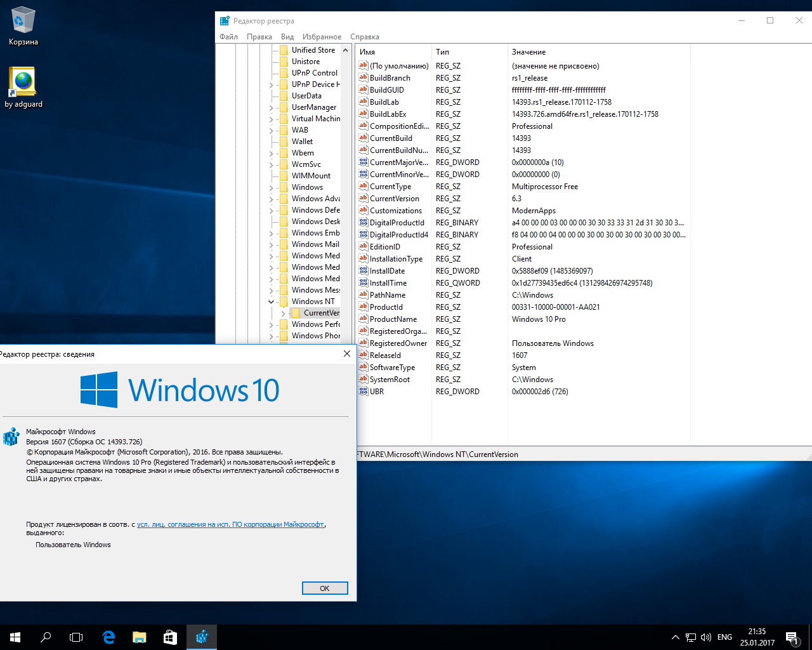Collapse the Windows NT tree node
Screen dimensions: 812x650
point(272,302)
